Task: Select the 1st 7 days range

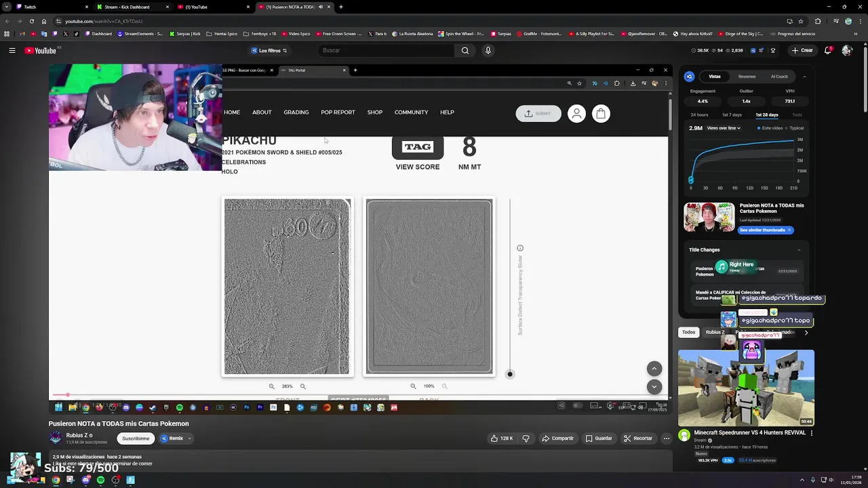Action: (x=732, y=115)
